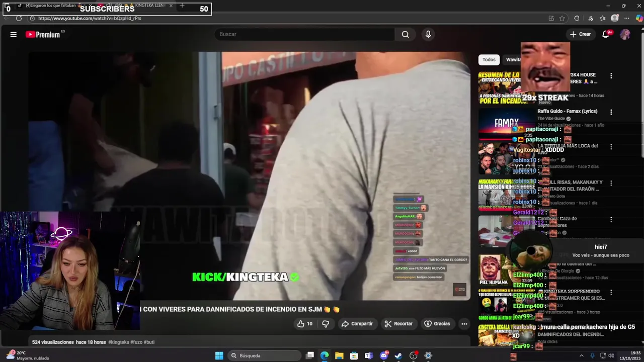This screenshot has width=644, height=362.
Task: Click the Buscar search field
Action: coord(305,34)
